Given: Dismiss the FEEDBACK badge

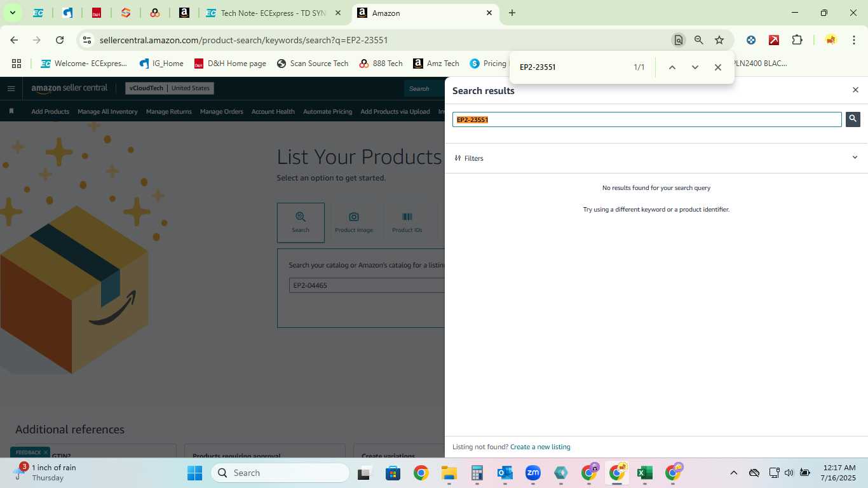Looking at the screenshot, I should [x=45, y=452].
